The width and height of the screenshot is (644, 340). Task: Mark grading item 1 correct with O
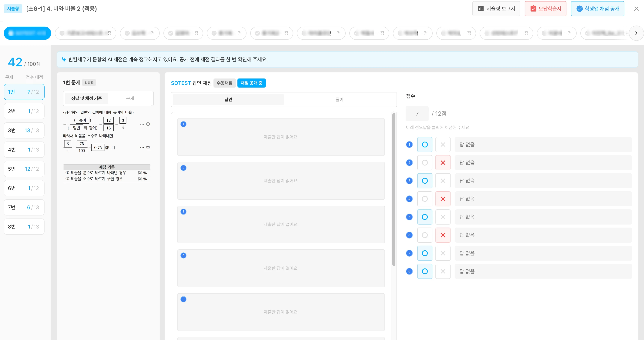(x=424, y=145)
